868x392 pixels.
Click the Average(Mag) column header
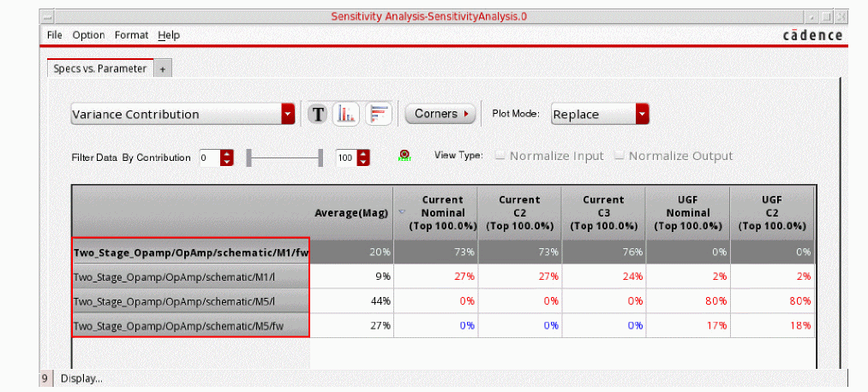[x=351, y=212]
